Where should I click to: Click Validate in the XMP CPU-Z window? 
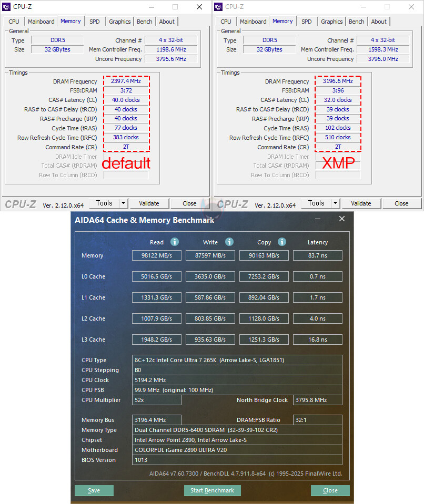pyautogui.click(x=361, y=203)
